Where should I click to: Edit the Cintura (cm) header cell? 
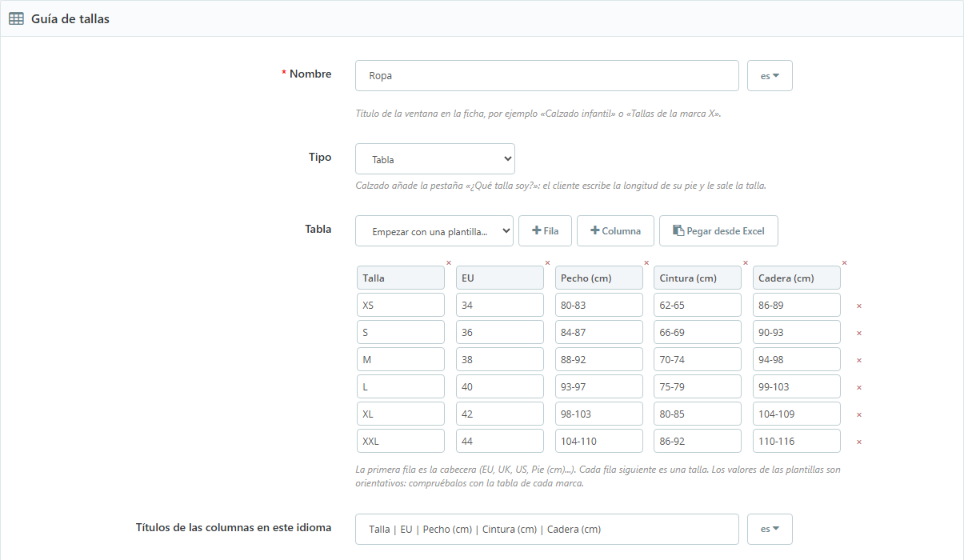coord(698,278)
